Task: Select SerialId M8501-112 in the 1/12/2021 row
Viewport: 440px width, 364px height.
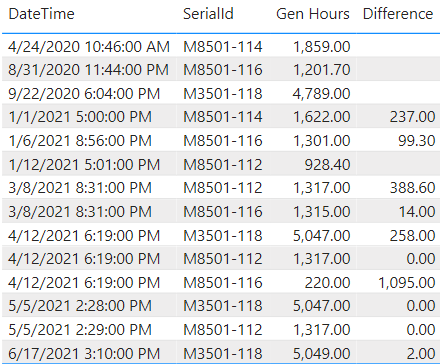Action: [223, 165]
